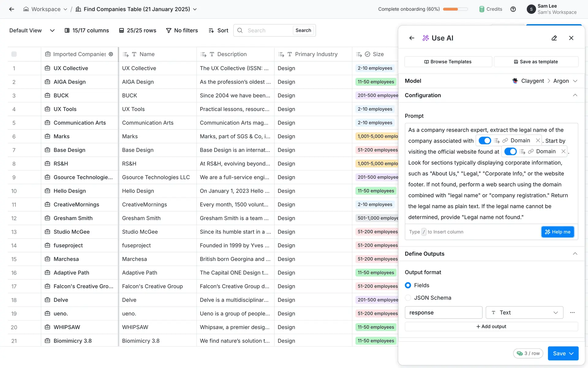This screenshot has height=368, width=588.
Task: Open the three-dots menu beside the response output
Action: pos(572,312)
